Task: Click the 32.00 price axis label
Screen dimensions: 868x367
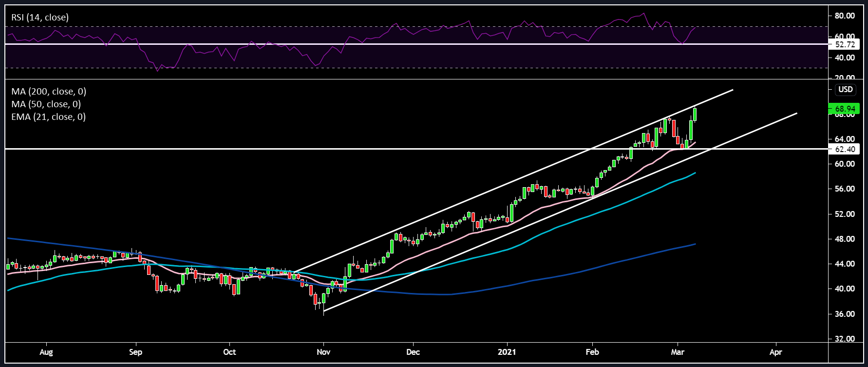Action: (845, 339)
